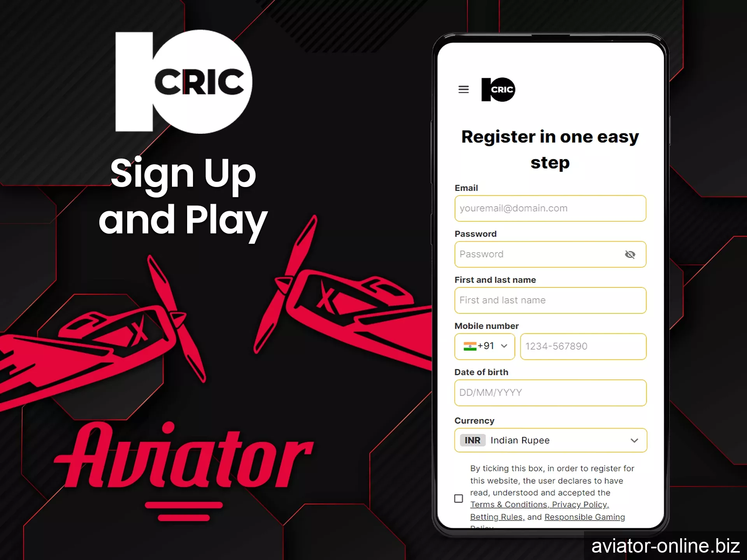The width and height of the screenshot is (747, 560).
Task: Click the date of birth DD/MM/YYYY field
Action: (550, 392)
